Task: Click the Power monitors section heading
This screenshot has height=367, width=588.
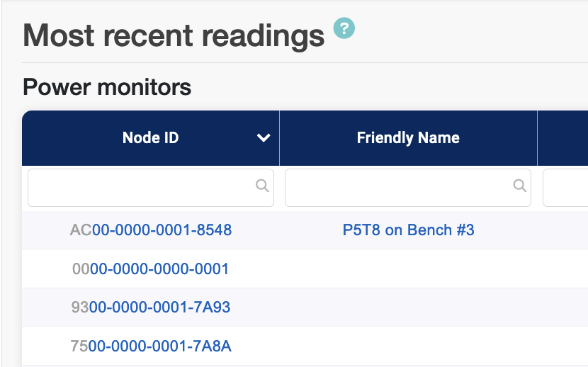Action: 107,87
